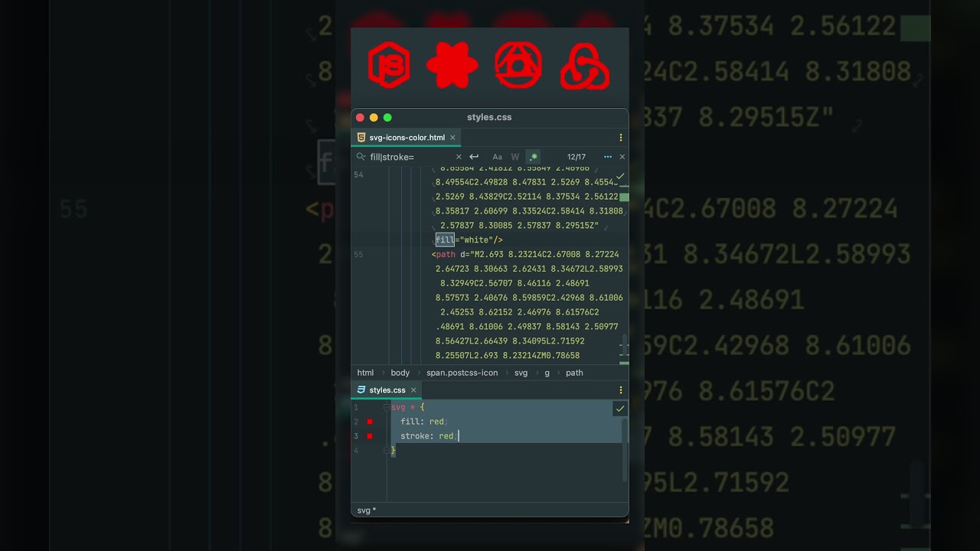Click the closing brace fold marker
Viewport: 980px width, 551px height.
pos(387,451)
